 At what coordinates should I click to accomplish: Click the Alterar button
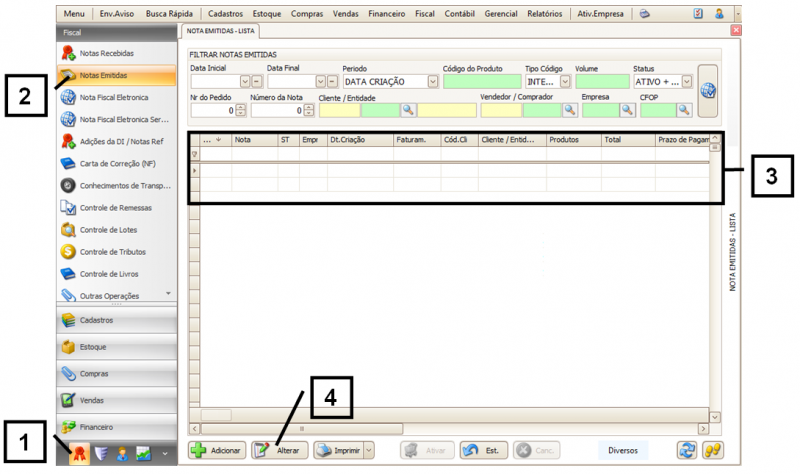point(278,451)
